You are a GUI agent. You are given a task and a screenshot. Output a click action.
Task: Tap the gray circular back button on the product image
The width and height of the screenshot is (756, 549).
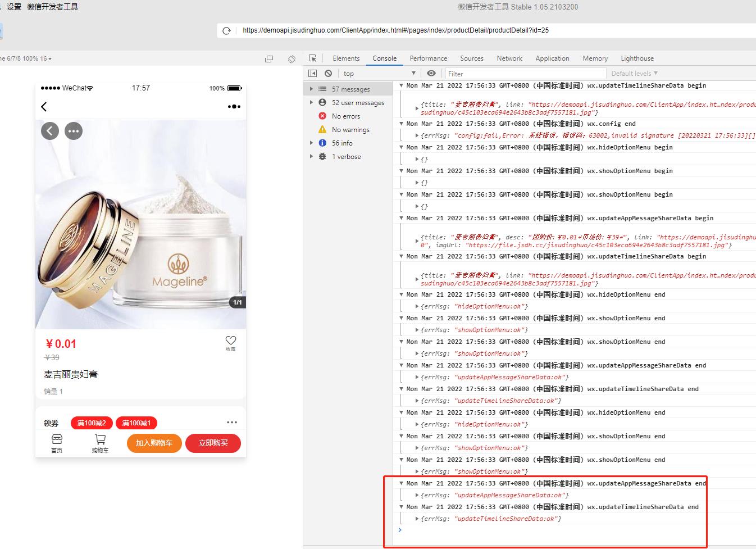[50, 131]
